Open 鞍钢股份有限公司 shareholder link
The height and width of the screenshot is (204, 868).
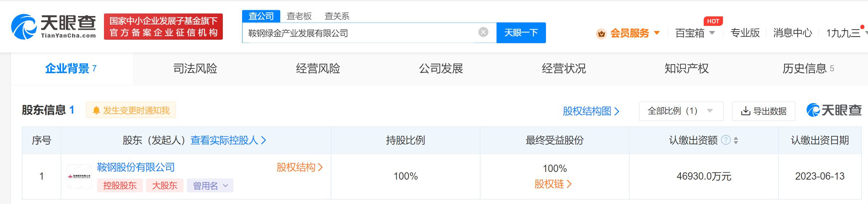pos(136,167)
